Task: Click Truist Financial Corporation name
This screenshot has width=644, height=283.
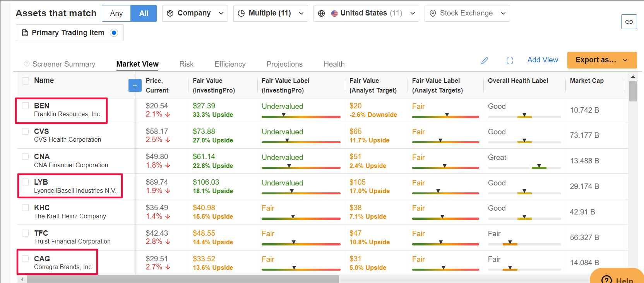Action: pyautogui.click(x=72, y=241)
